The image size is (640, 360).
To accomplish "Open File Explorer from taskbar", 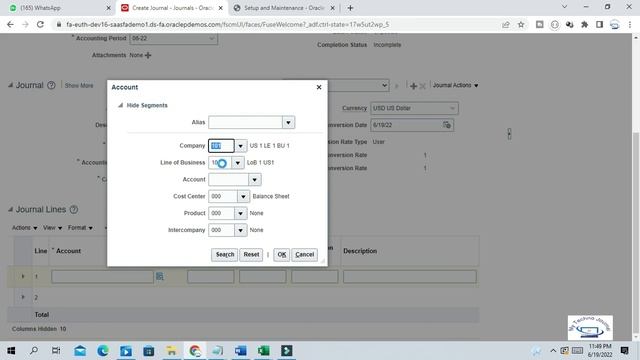I will [171, 351].
